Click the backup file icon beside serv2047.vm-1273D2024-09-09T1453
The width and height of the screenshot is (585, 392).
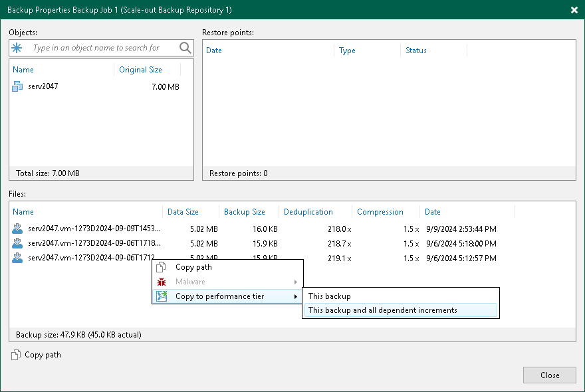pos(17,229)
